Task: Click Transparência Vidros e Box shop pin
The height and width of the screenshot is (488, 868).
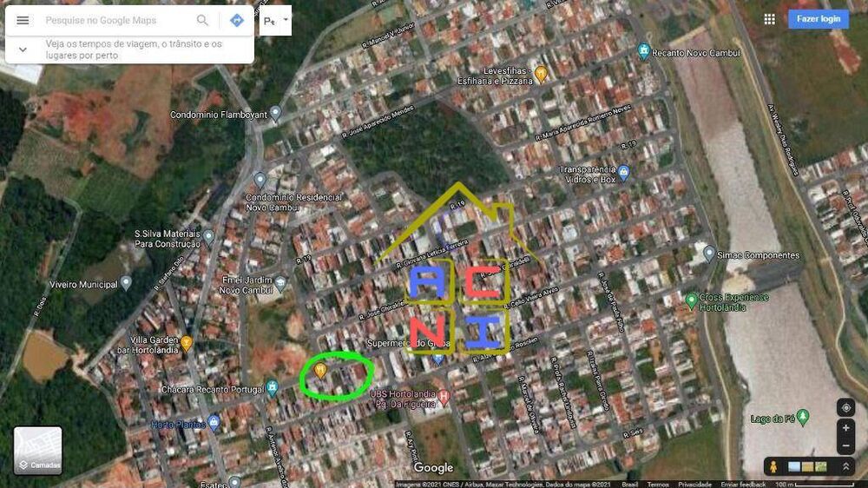Action: pos(623,173)
